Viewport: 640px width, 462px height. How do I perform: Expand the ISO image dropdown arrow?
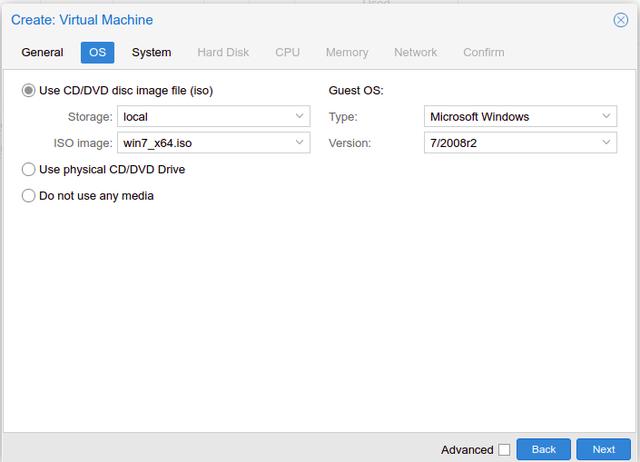tap(300, 142)
